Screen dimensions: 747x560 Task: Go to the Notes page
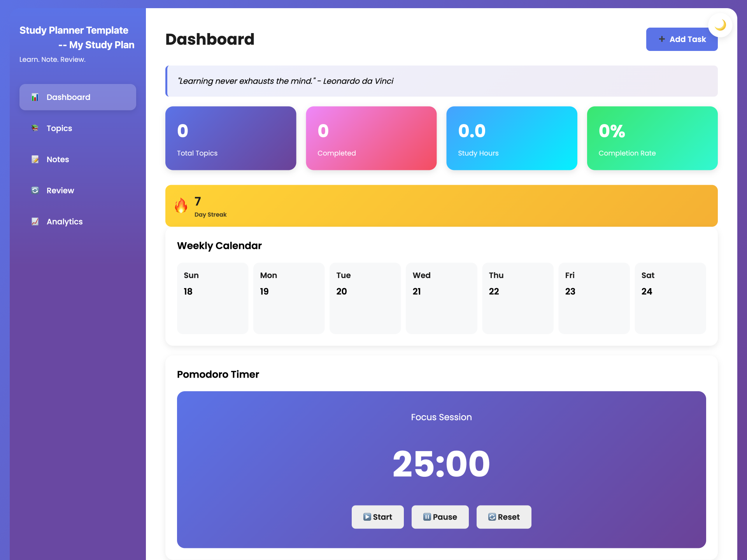point(58,159)
